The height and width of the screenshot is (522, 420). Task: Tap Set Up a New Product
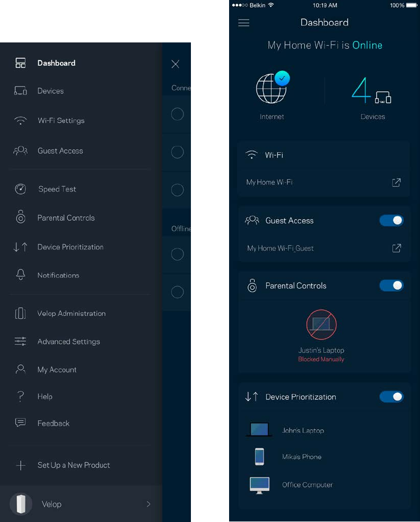coord(74,465)
